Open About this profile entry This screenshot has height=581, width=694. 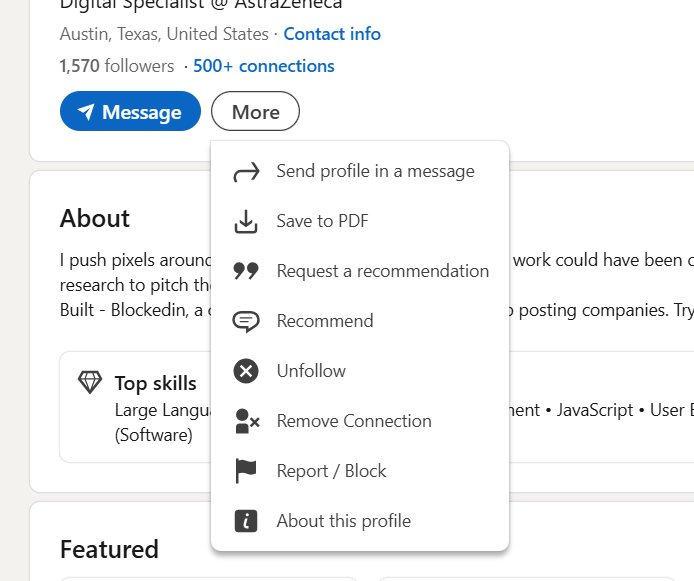[x=343, y=521]
